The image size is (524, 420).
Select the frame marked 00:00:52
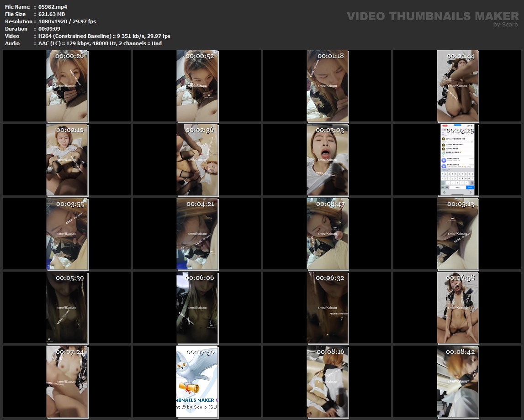(x=197, y=86)
